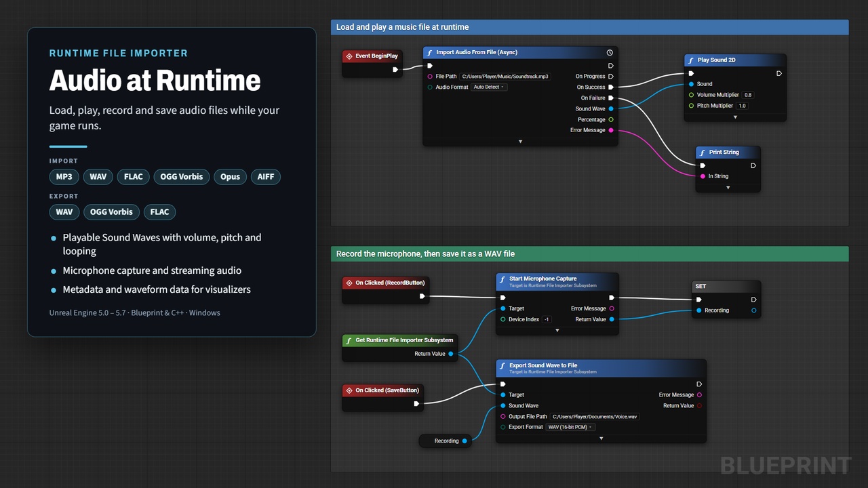Click the Return Value pin on Get Subsystem node
The height and width of the screenshot is (488, 868).
[451, 354]
